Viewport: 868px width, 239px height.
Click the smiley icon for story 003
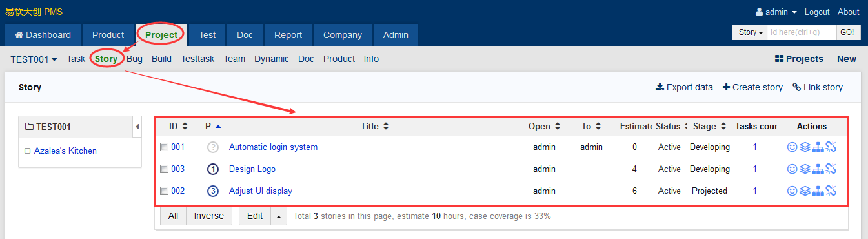click(x=792, y=169)
